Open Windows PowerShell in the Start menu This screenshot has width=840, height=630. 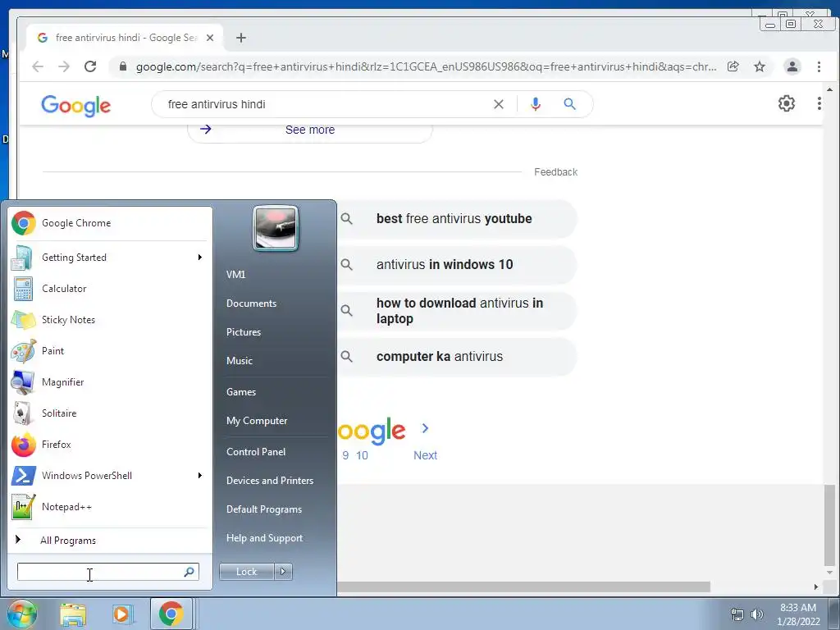point(109,476)
